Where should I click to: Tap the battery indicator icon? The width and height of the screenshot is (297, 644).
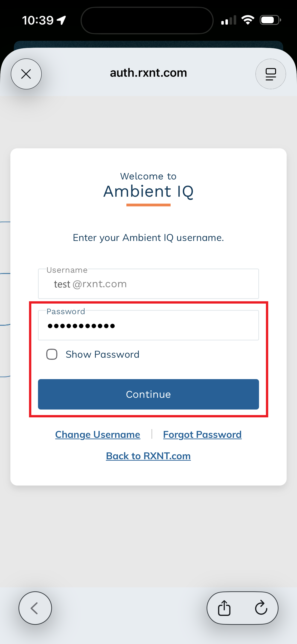pyautogui.click(x=270, y=20)
